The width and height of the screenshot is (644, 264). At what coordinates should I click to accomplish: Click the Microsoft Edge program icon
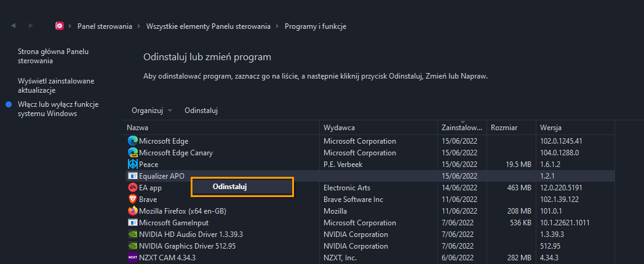tap(132, 141)
